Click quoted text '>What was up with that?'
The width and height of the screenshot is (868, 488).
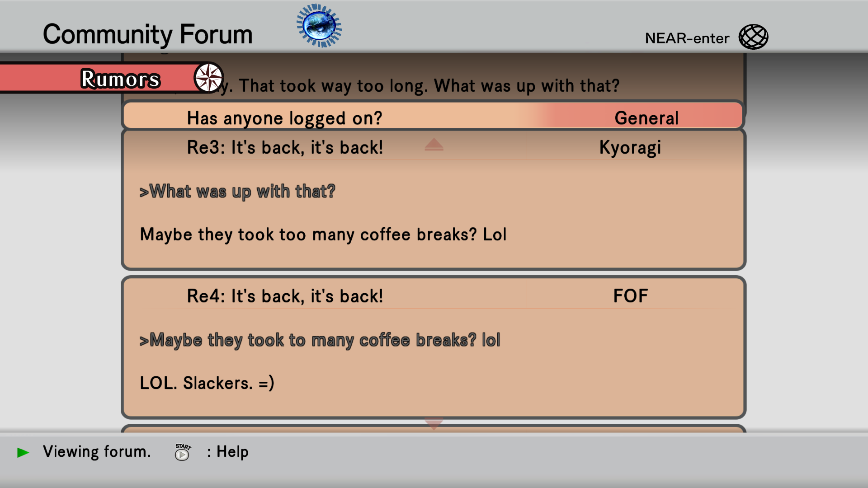237,192
